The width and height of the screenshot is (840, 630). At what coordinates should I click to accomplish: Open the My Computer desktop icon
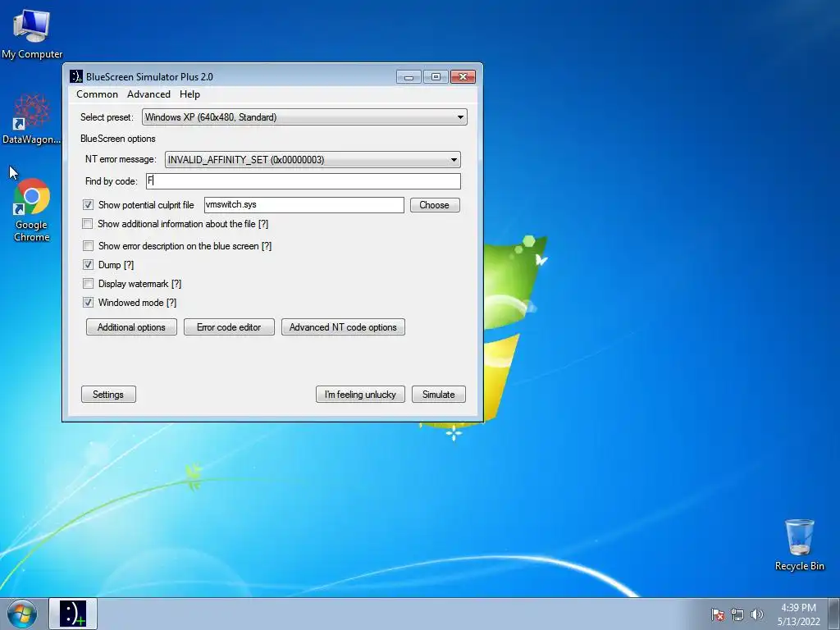tap(32, 34)
